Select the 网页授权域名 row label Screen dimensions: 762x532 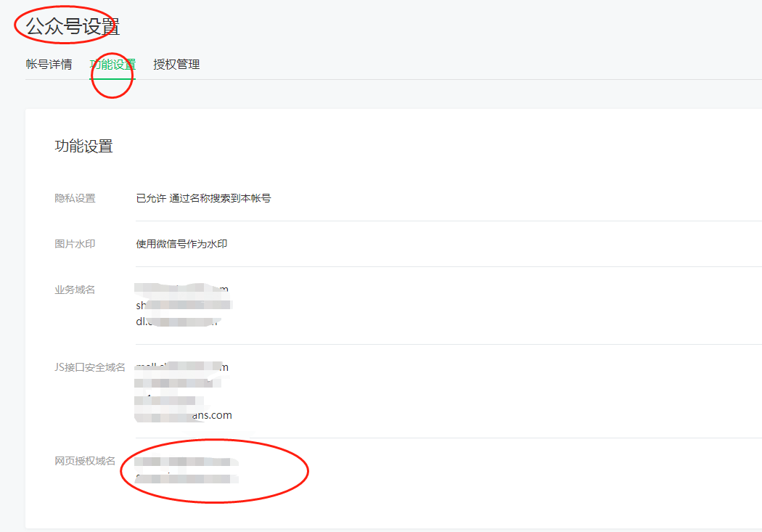click(82, 459)
